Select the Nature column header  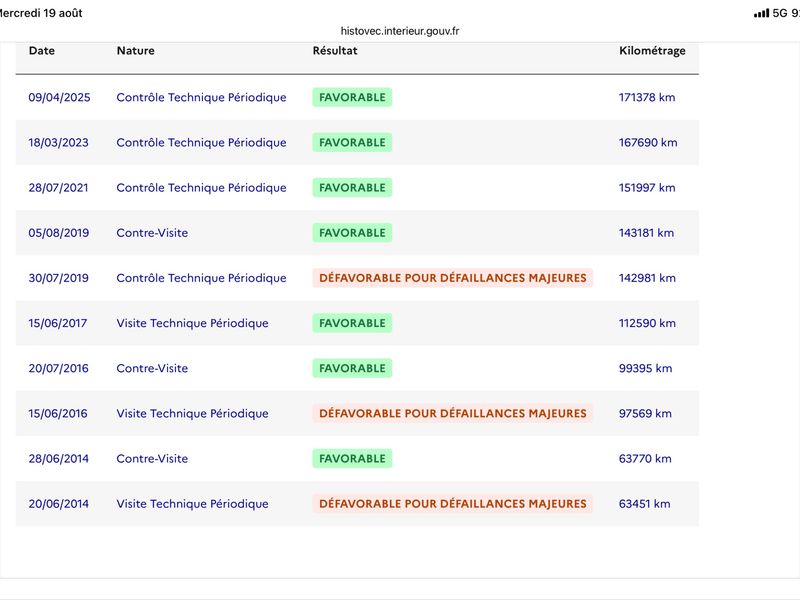click(x=136, y=51)
